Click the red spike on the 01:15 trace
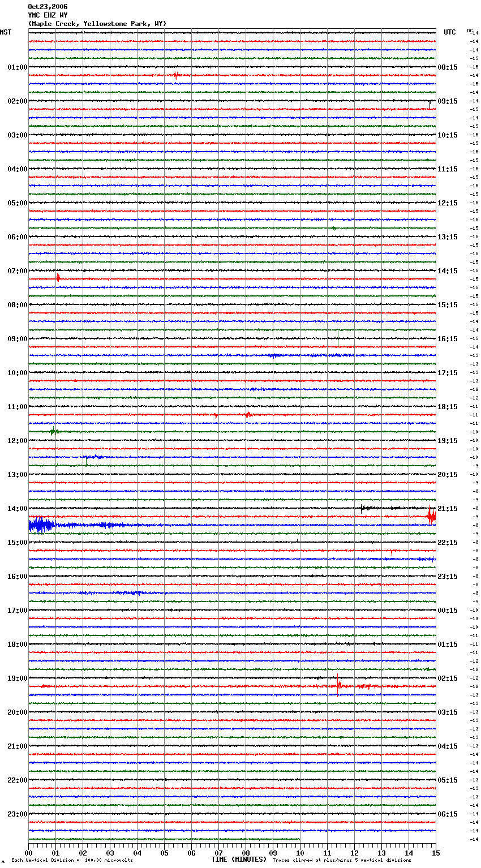 [x=175, y=75]
